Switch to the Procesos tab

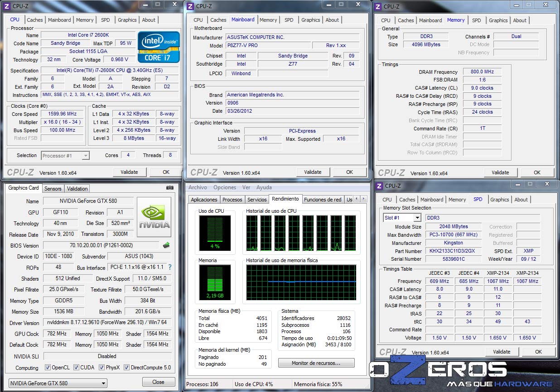coord(232,200)
